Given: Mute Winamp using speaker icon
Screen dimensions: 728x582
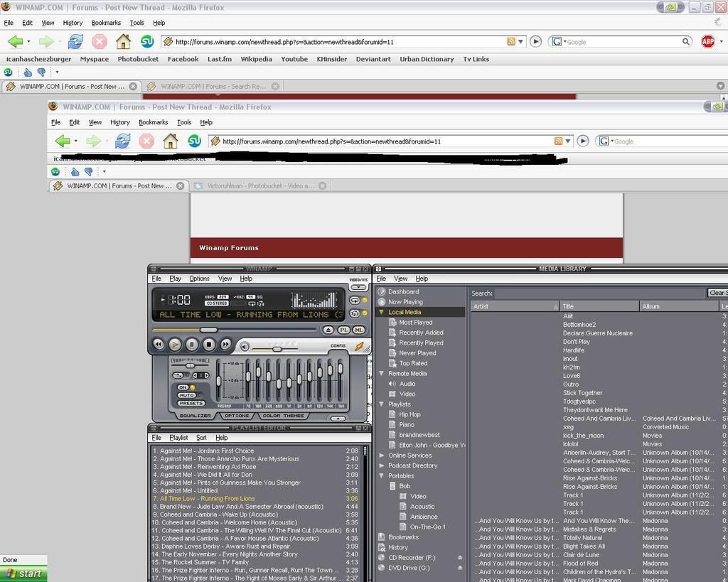Looking at the screenshot, I should tap(245, 347).
